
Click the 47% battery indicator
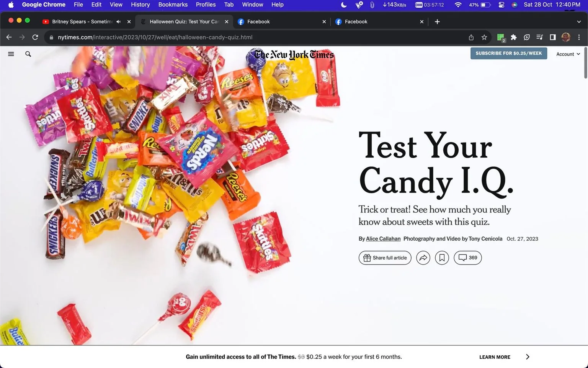480,5
